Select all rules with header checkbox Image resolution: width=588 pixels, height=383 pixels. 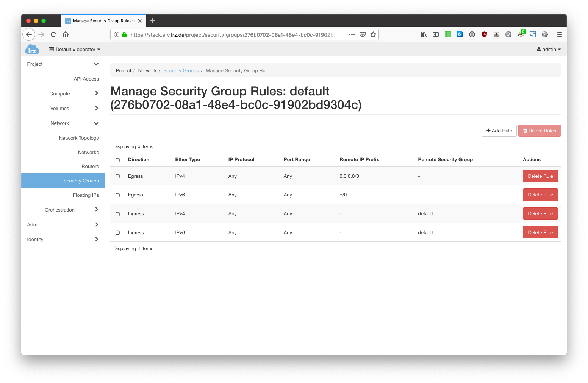[x=118, y=160]
